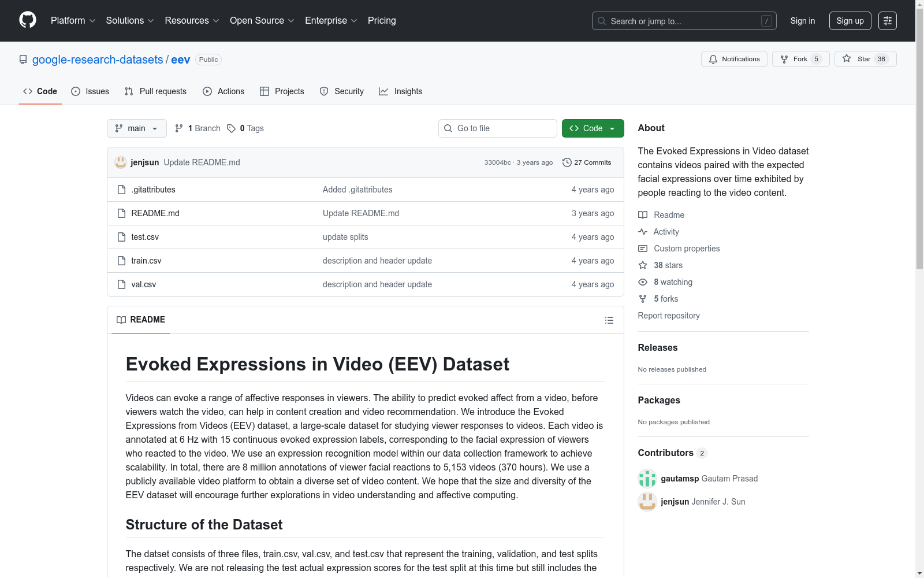
Task: Select the Code tab
Action: point(40,91)
